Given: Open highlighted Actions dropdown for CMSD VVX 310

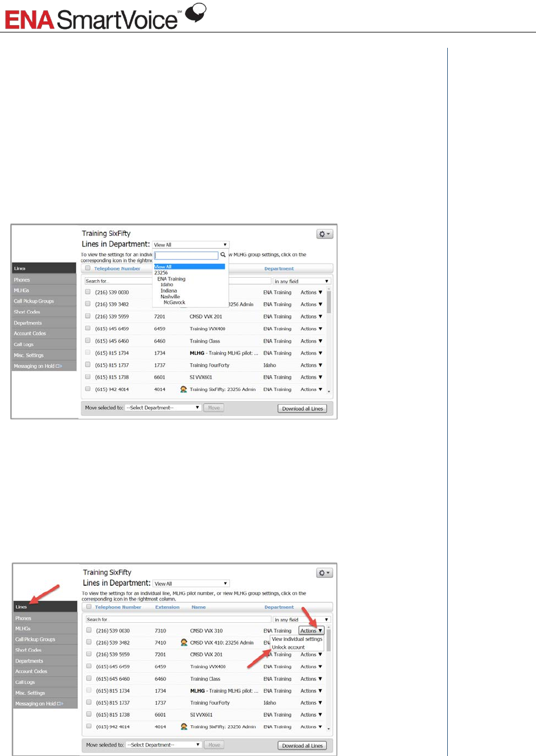Looking at the screenshot, I should [x=311, y=630].
